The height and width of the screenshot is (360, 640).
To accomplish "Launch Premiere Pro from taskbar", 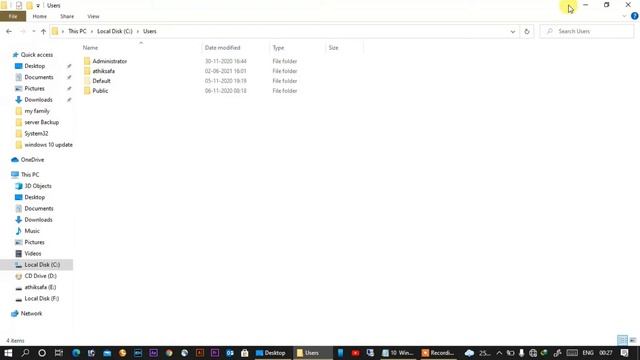I will (x=215, y=353).
